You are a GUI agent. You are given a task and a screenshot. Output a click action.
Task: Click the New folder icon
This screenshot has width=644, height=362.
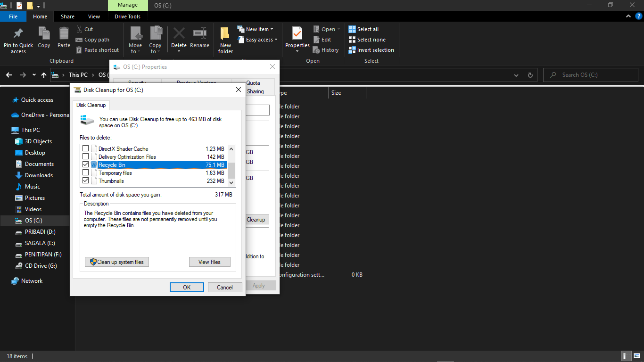(x=225, y=33)
